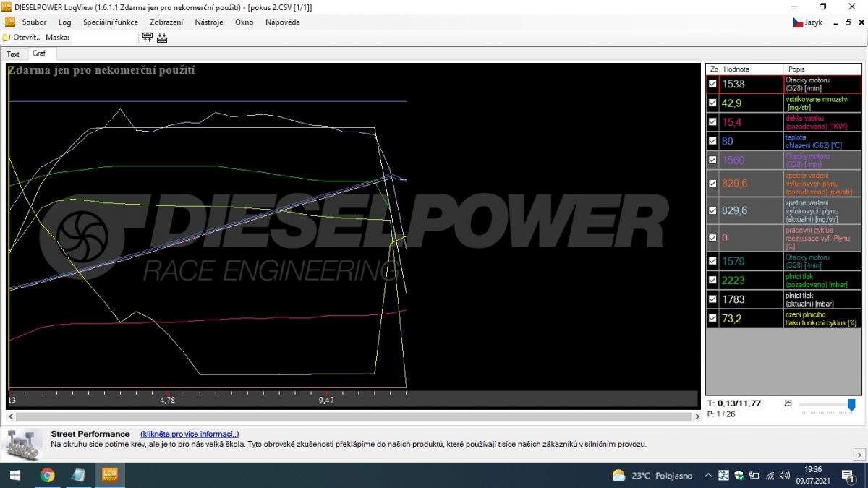Click the 'teplota chlazeni (G62)' description
Screen dimensions: 868x488
(823, 142)
